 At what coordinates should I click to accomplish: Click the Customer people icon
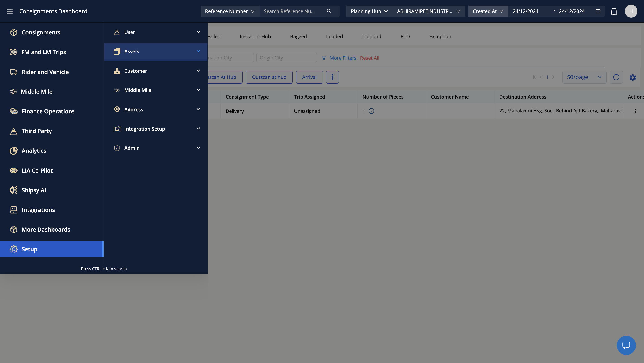point(117,71)
